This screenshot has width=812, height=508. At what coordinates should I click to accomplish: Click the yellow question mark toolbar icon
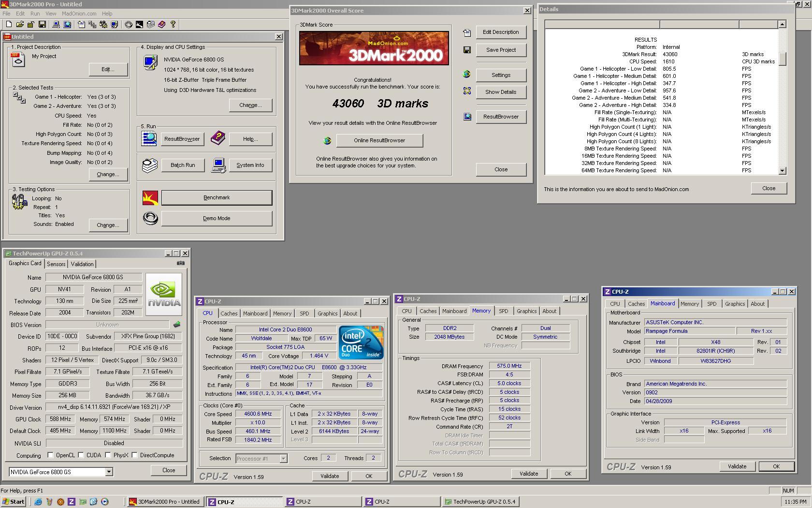tap(173, 24)
